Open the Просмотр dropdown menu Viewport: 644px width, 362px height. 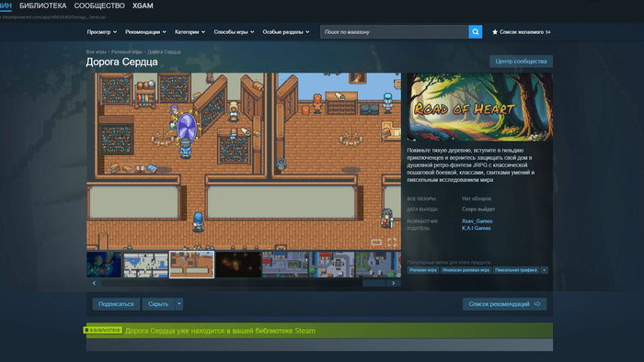102,32
